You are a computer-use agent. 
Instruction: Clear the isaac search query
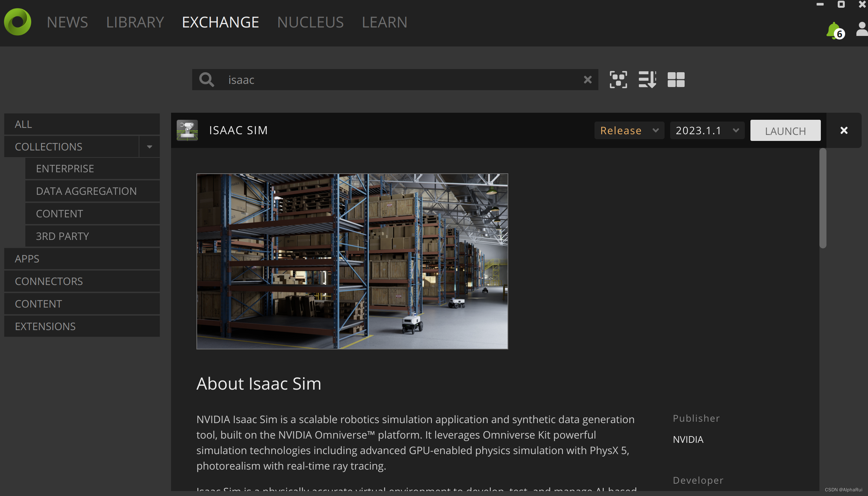[x=587, y=80]
